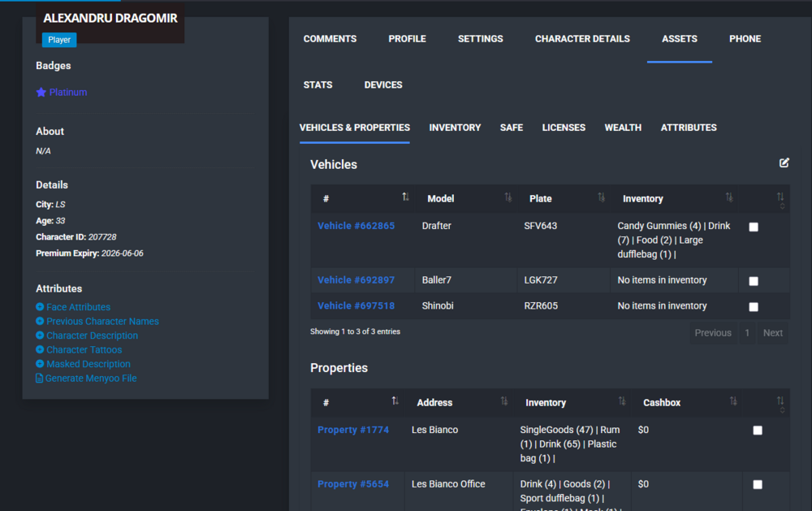The height and width of the screenshot is (511, 812).
Task: Open the Profile tab
Action: pos(407,39)
